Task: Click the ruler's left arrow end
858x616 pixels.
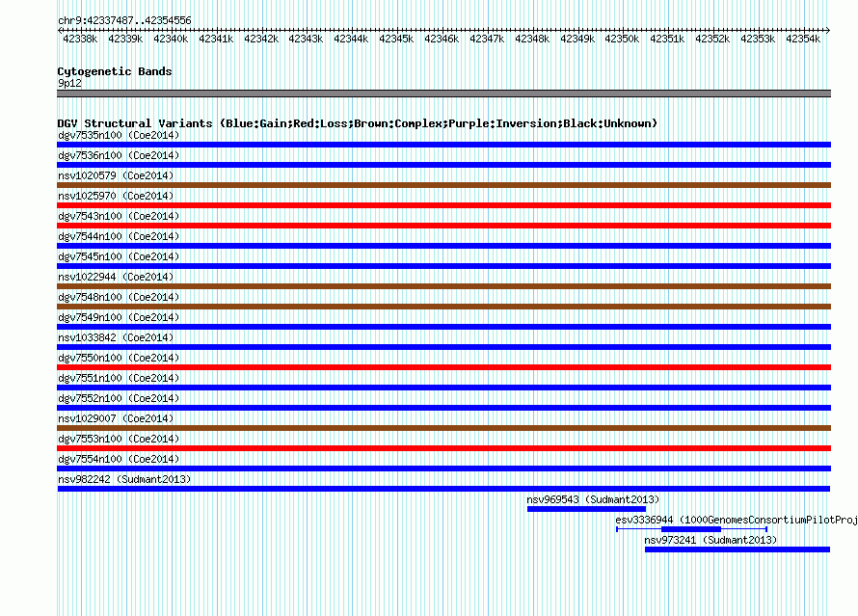Action: 60,30
